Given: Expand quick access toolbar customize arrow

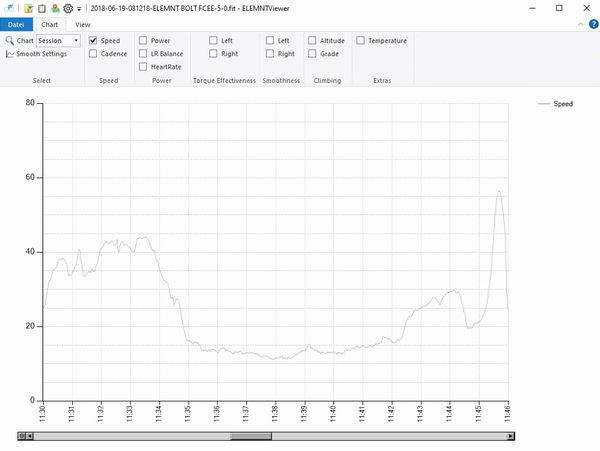Looking at the screenshot, I should (x=79, y=8).
